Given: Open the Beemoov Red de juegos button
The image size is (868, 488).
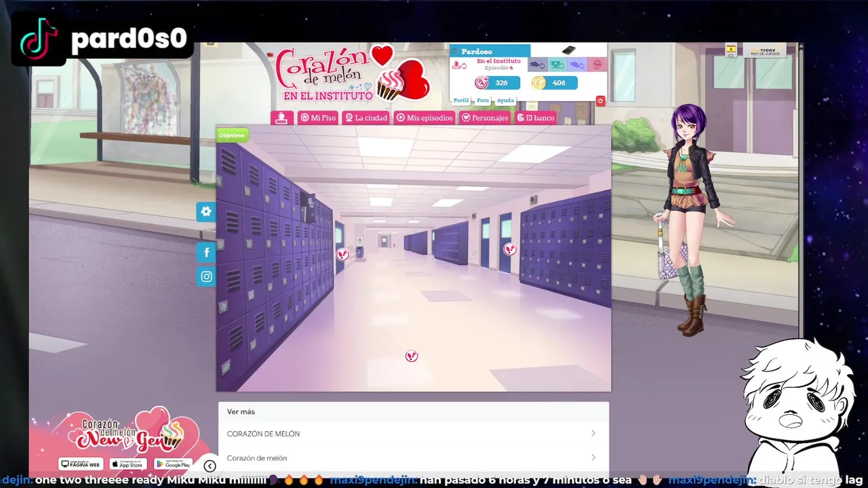Looking at the screenshot, I should tap(764, 51).
